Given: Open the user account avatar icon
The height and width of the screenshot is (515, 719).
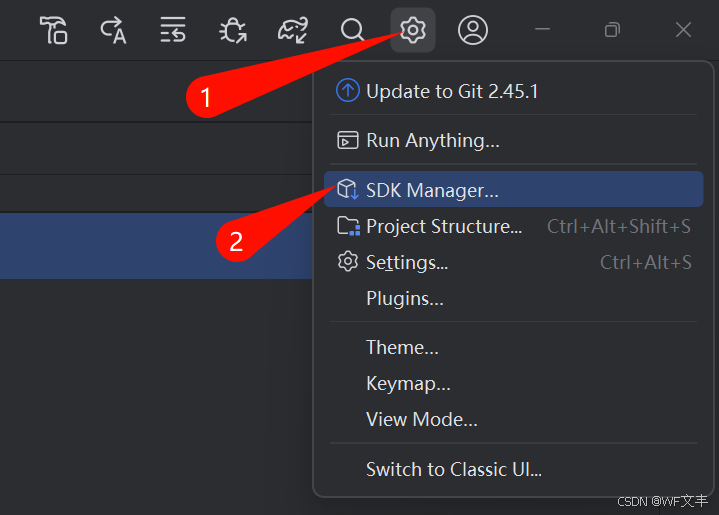Looking at the screenshot, I should coord(473,30).
